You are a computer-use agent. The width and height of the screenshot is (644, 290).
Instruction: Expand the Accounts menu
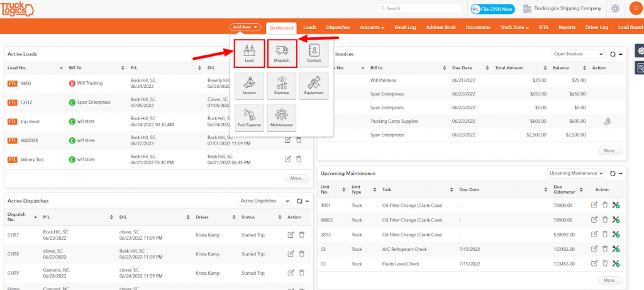372,28
